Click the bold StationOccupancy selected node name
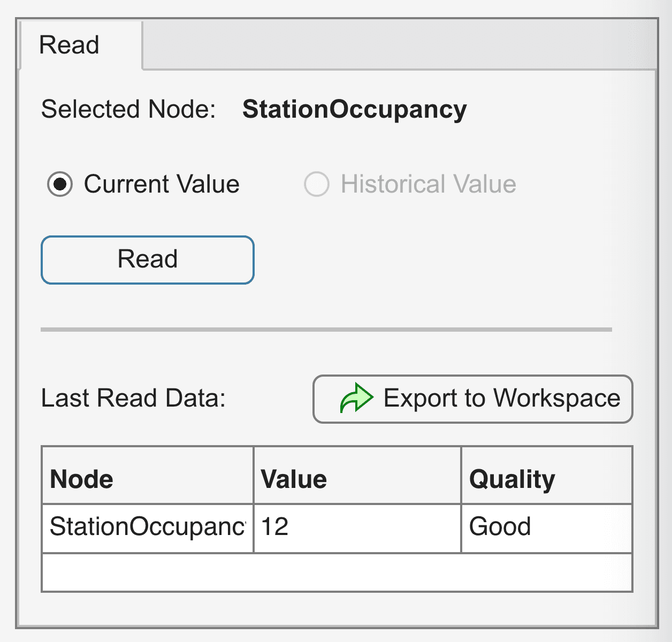The image size is (672, 642). pyautogui.click(x=355, y=110)
